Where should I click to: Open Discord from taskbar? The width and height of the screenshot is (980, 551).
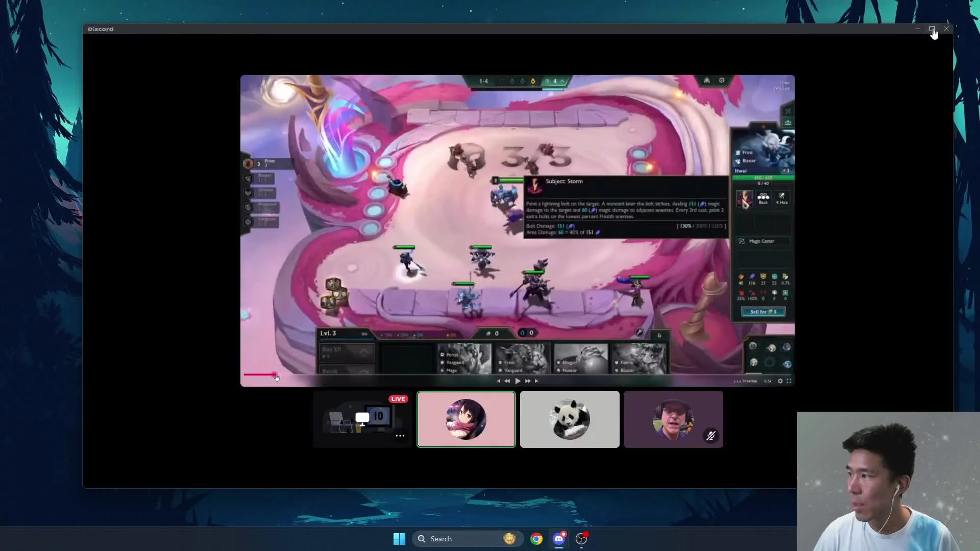[559, 539]
